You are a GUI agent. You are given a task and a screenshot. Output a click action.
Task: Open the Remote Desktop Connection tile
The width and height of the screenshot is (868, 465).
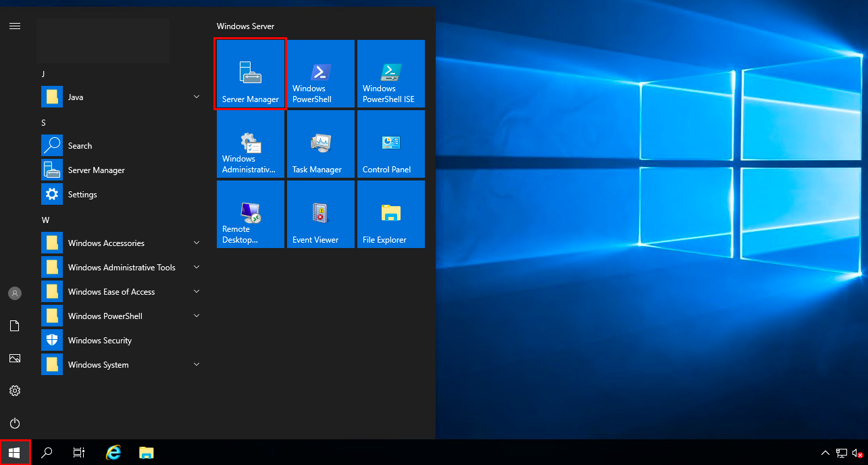tap(251, 214)
